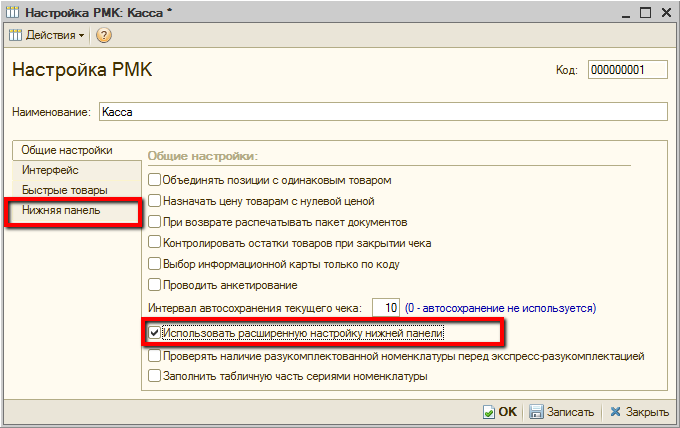This screenshot has height=428, width=680.
Task: Click the autosave interval value field
Action: (x=385, y=307)
